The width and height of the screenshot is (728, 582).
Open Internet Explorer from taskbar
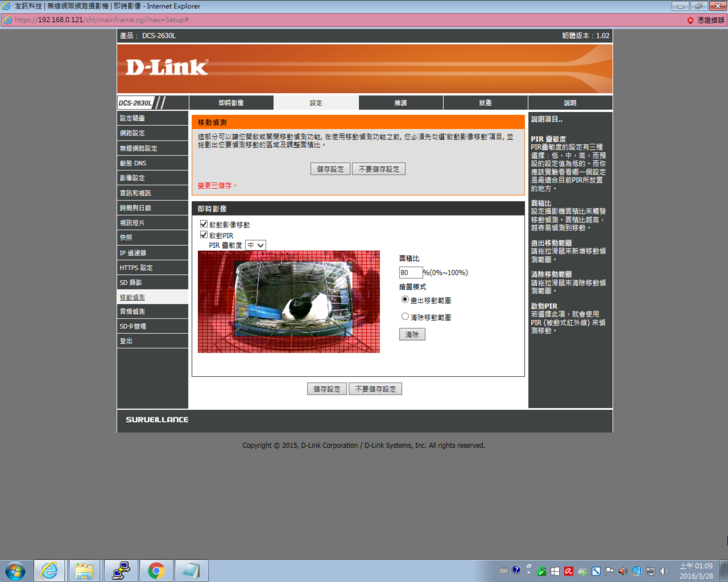[x=49, y=571]
